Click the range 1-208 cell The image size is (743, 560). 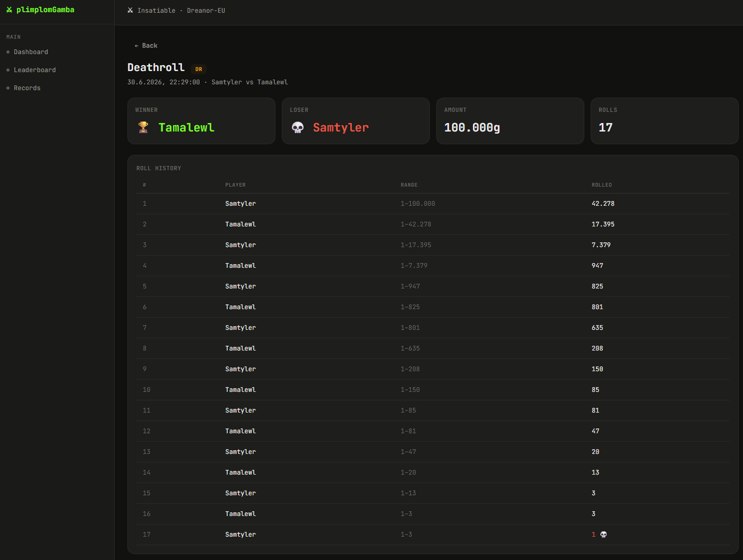click(x=410, y=369)
